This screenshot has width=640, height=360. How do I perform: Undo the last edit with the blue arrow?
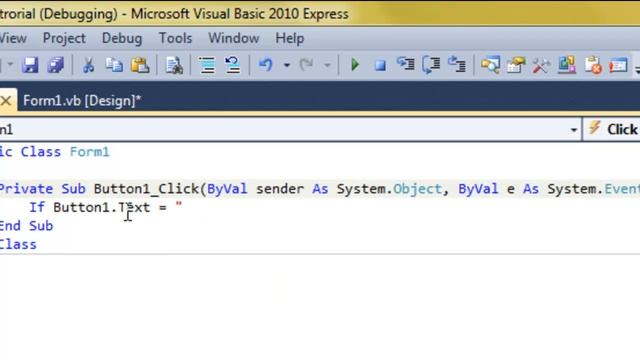[x=266, y=65]
